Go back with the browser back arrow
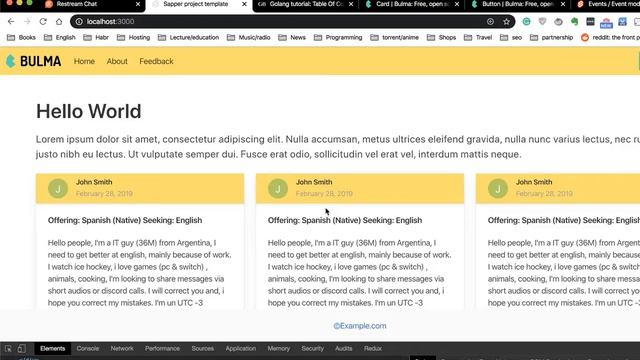The height and width of the screenshot is (360, 640). pos(11,22)
